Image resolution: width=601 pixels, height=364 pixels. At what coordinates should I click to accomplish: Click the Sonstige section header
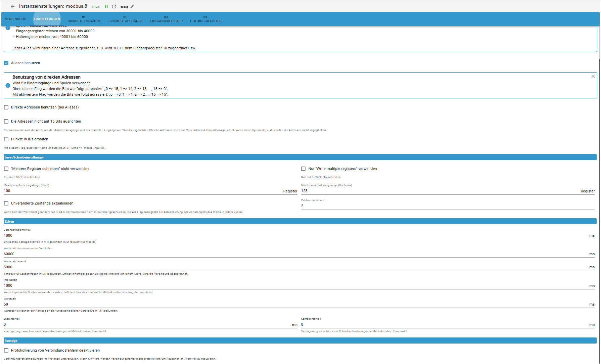pos(300,340)
